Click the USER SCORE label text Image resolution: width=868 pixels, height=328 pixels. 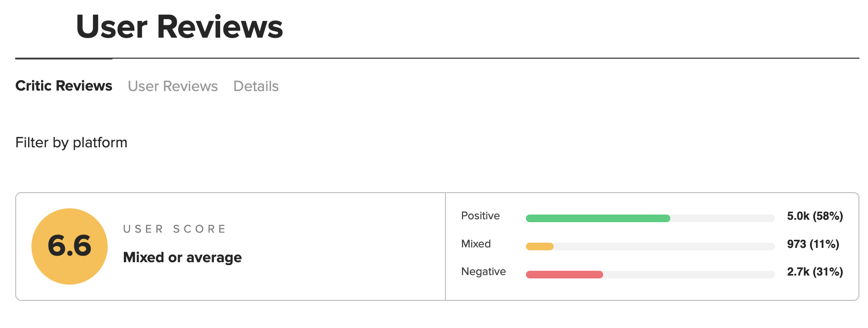coord(174,229)
